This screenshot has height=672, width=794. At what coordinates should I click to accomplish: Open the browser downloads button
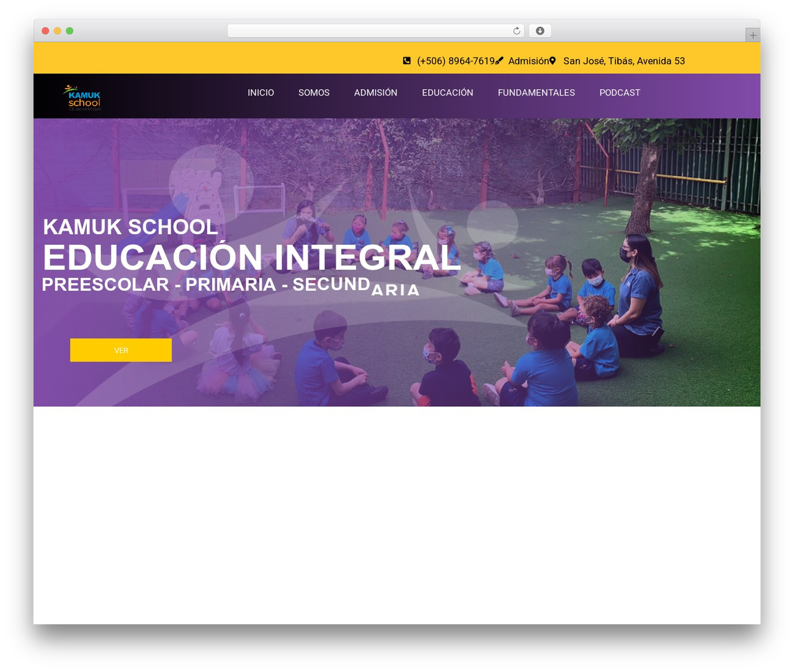[540, 31]
